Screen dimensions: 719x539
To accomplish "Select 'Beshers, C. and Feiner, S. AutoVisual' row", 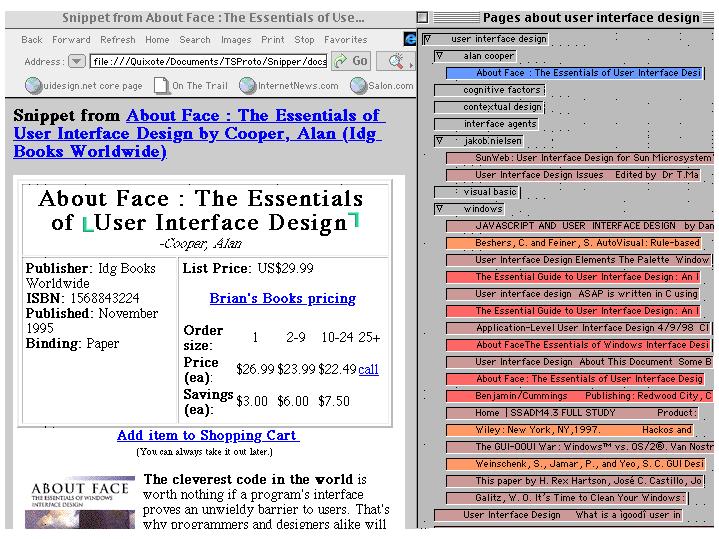I will click(x=573, y=243).
